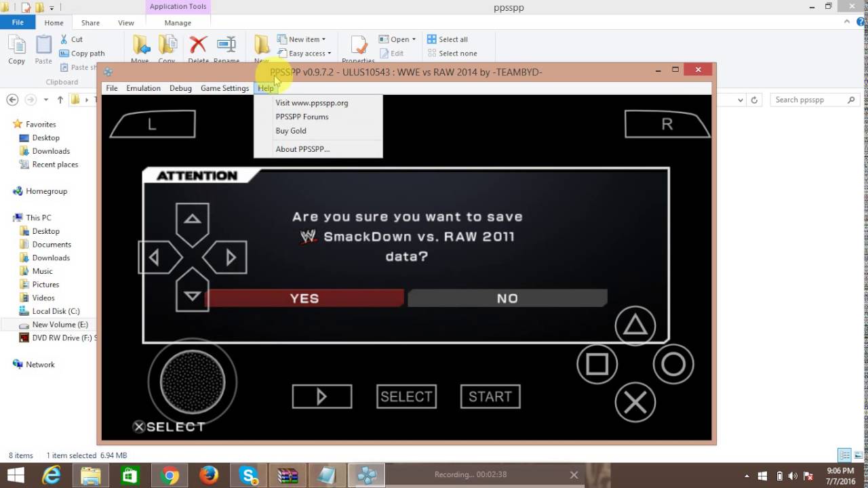Select New Volume (E:) in sidebar
The width and height of the screenshot is (868, 488).
click(60, 325)
